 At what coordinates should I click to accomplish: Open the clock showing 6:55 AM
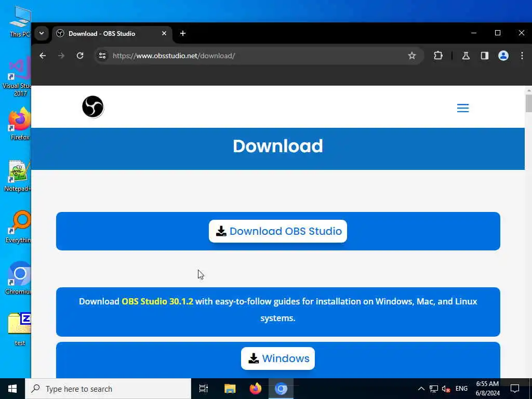(x=487, y=389)
